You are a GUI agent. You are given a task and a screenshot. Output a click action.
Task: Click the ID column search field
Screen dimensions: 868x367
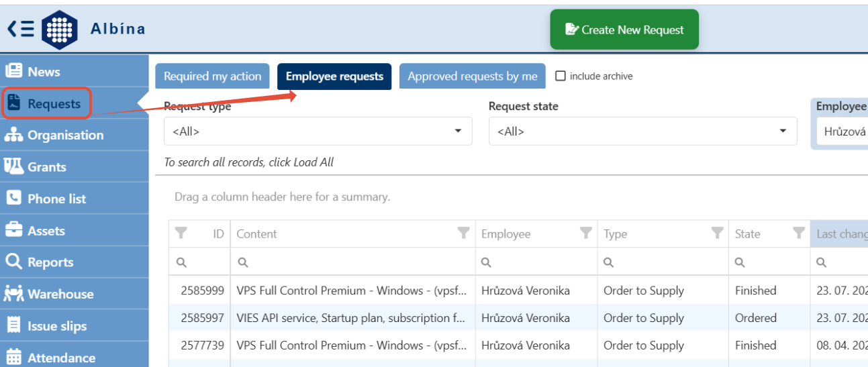(199, 262)
